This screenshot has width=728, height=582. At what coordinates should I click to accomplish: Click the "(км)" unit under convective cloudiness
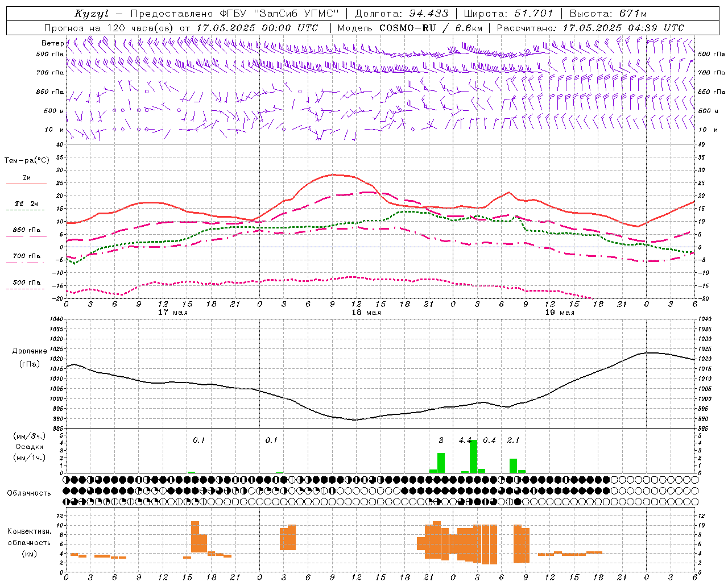coord(30,554)
